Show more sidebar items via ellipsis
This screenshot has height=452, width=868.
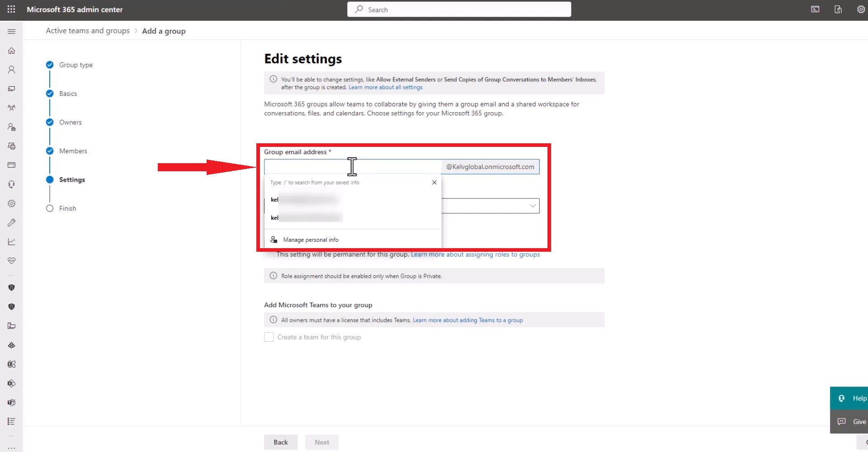pyautogui.click(x=12, y=448)
